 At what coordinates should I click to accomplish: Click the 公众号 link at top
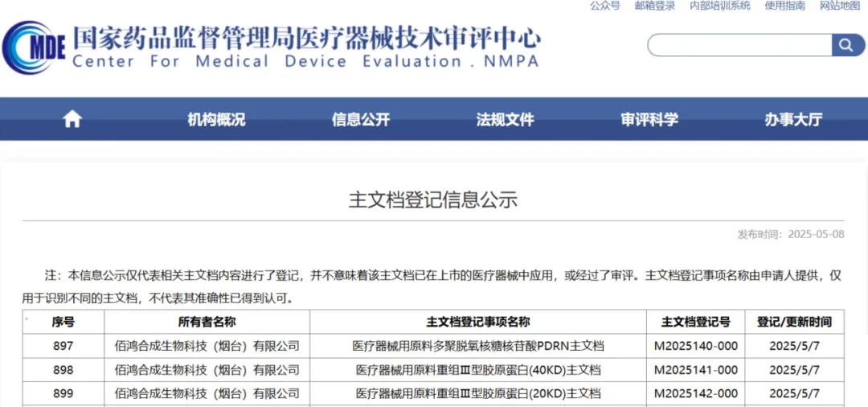(x=605, y=6)
